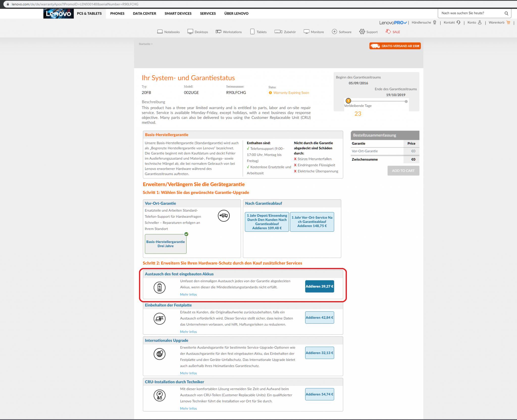517x420 pixels.
Task: Open the SERVICES menu
Action: click(208, 13)
